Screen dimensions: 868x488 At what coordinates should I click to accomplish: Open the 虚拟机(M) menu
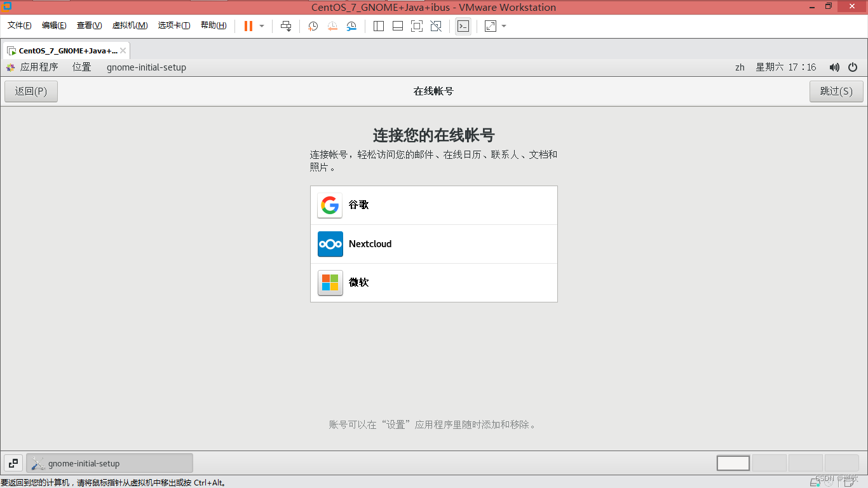pyautogui.click(x=130, y=25)
